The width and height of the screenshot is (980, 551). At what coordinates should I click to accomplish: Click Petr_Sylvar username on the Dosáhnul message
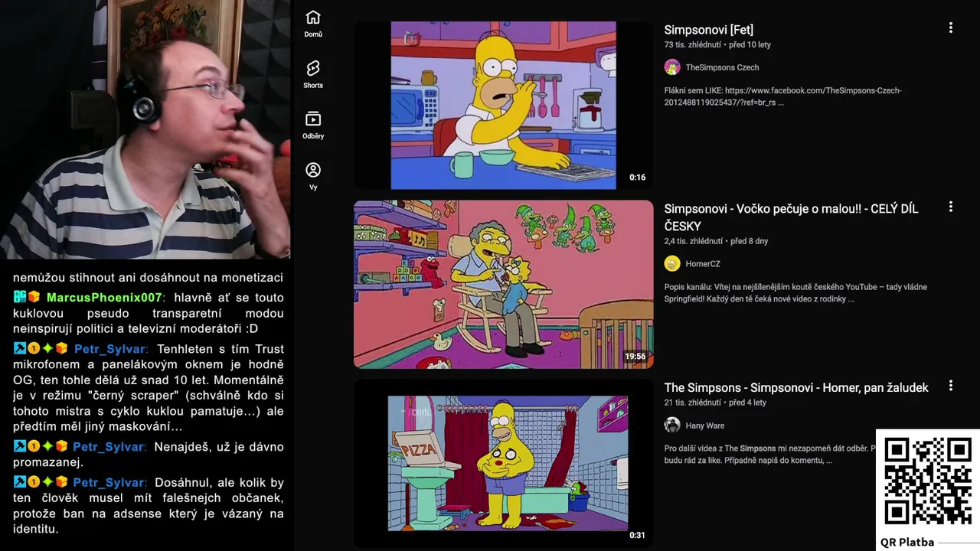[109, 483]
